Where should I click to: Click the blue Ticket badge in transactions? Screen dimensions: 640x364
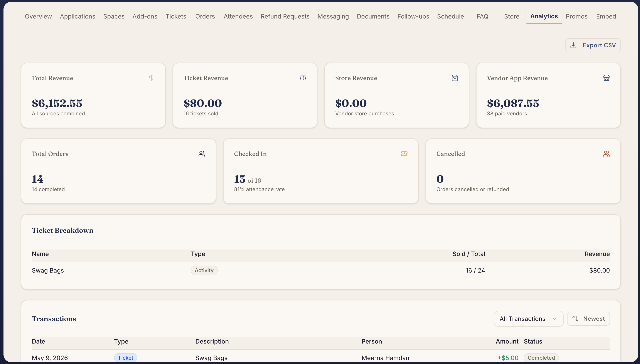point(125,358)
